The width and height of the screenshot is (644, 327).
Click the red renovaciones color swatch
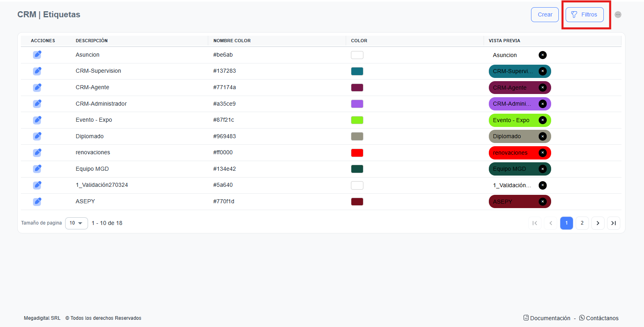(357, 153)
